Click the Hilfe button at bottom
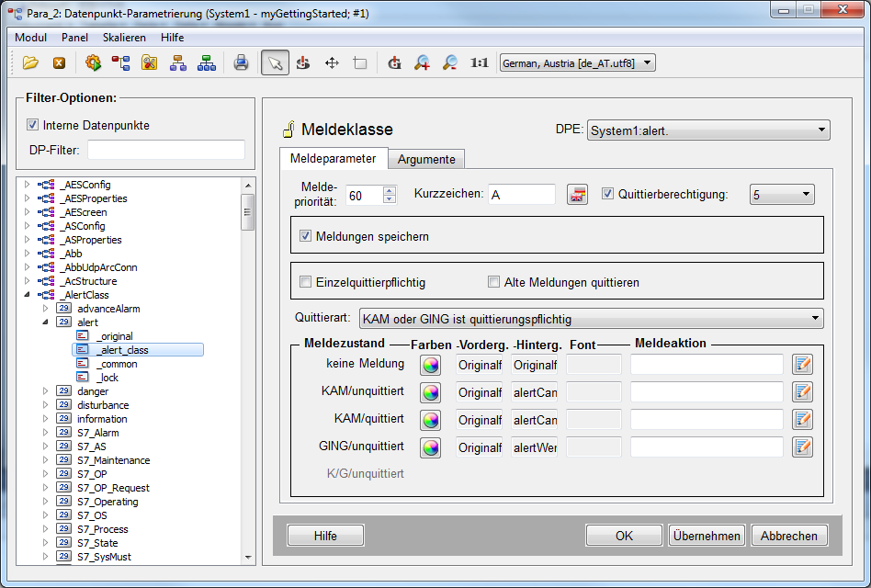 click(325, 536)
